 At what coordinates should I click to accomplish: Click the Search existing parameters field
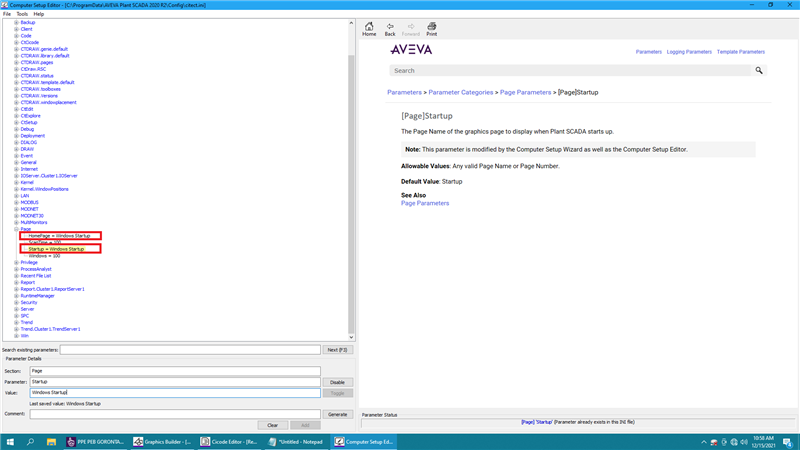click(x=190, y=349)
